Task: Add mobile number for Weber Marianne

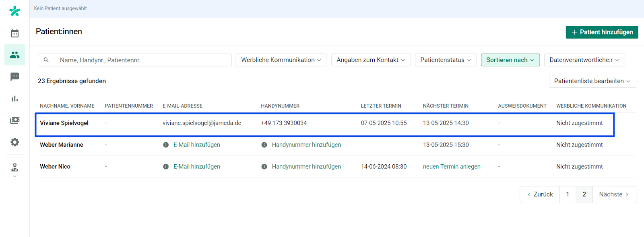Action: (306, 145)
